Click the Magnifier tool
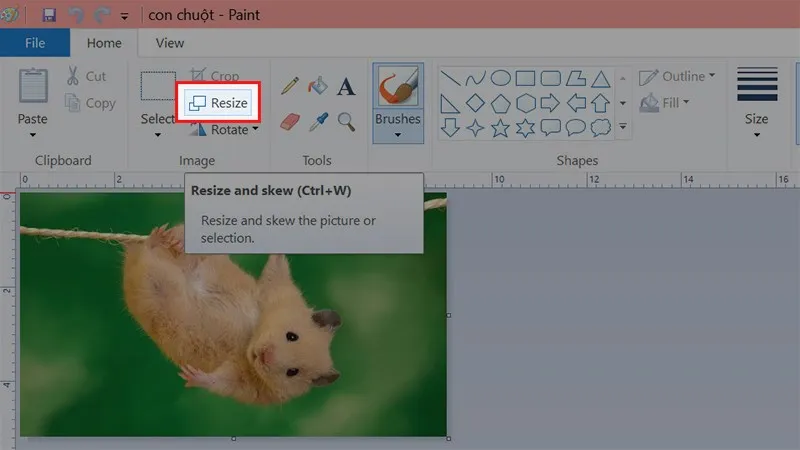 tap(346, 121)
